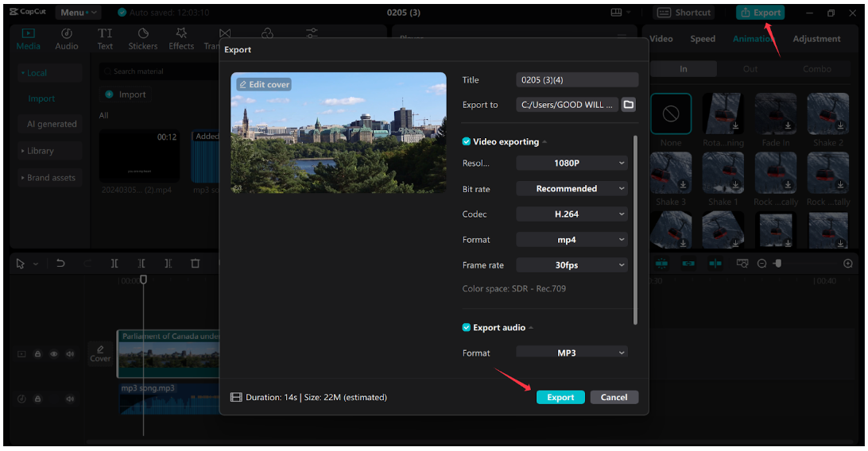Select the Shake 2 animation thumbnail
The width and height of the screenshot is (868, 451).
point(828,114)
